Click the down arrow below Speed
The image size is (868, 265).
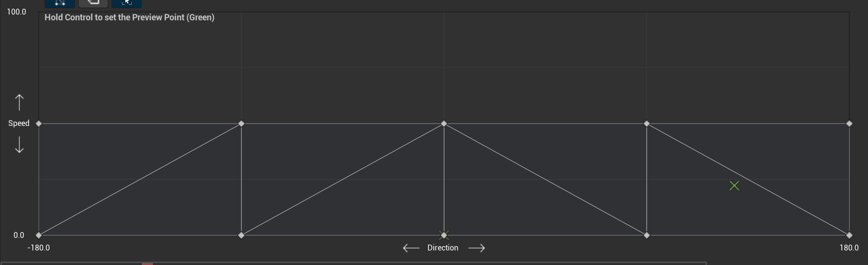(x=19, y=145)
